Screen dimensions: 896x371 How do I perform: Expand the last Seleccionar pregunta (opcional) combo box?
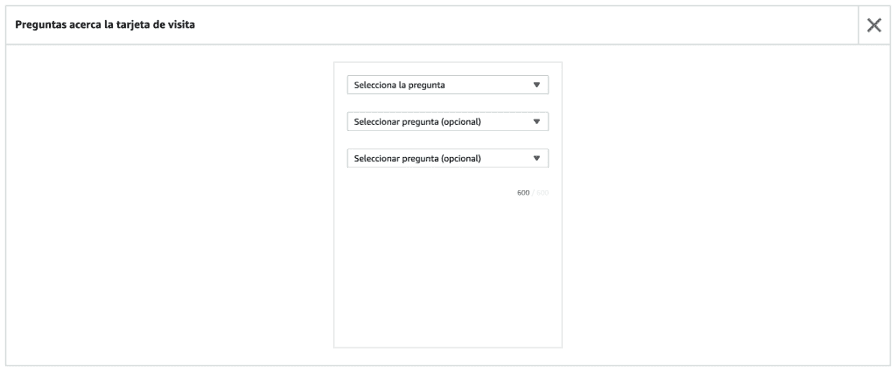pos(448,158)
